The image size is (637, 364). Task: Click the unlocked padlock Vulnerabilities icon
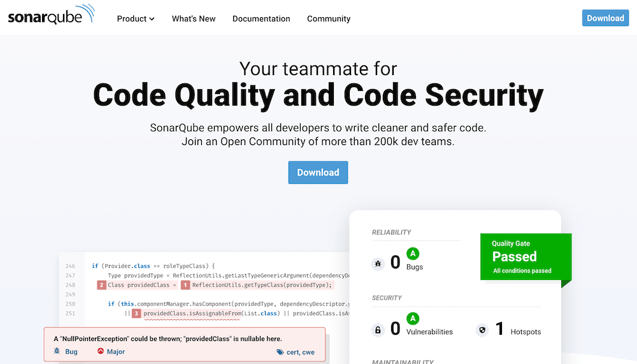(x=378, y=330)
